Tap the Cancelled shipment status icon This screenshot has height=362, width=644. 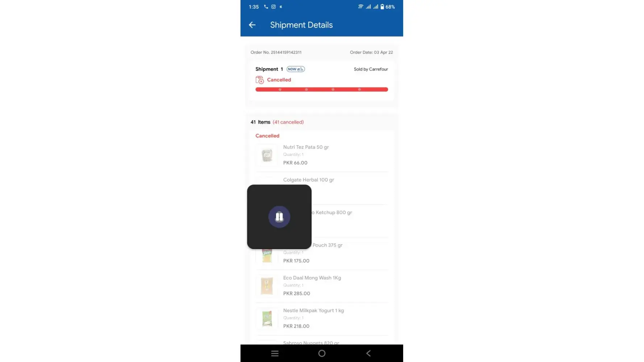pos(260,80)
